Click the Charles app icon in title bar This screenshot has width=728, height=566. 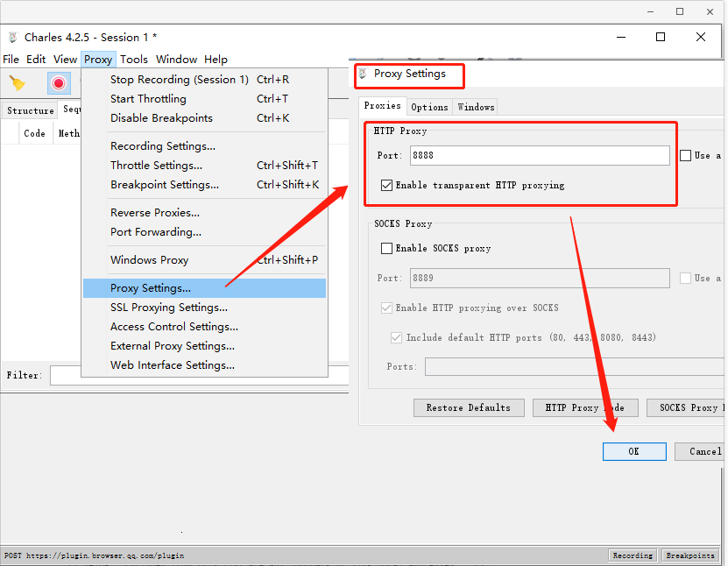coord(13,37)
